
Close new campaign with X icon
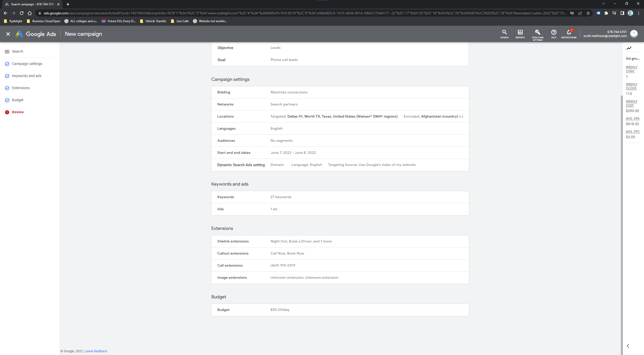pyautogui.click(x=8, y=34)
